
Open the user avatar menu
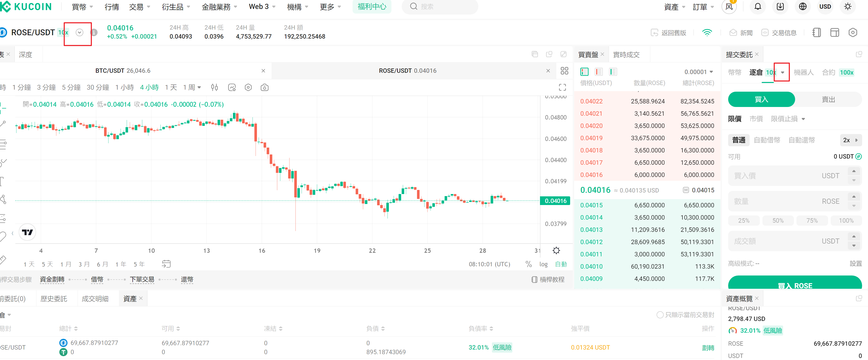point(729,7)
